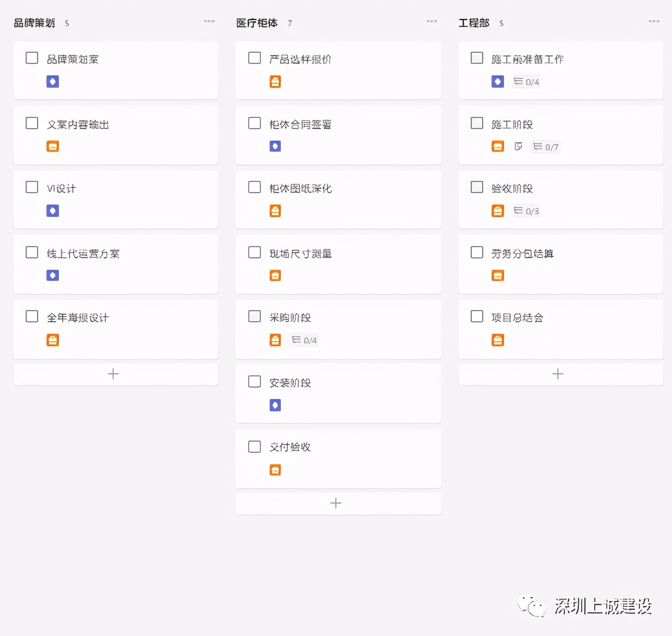Mark 现场尺寸测量 task as complete
Image resolution: width=672 pixels, height=636 pixels.
click(x=255, y=252)
